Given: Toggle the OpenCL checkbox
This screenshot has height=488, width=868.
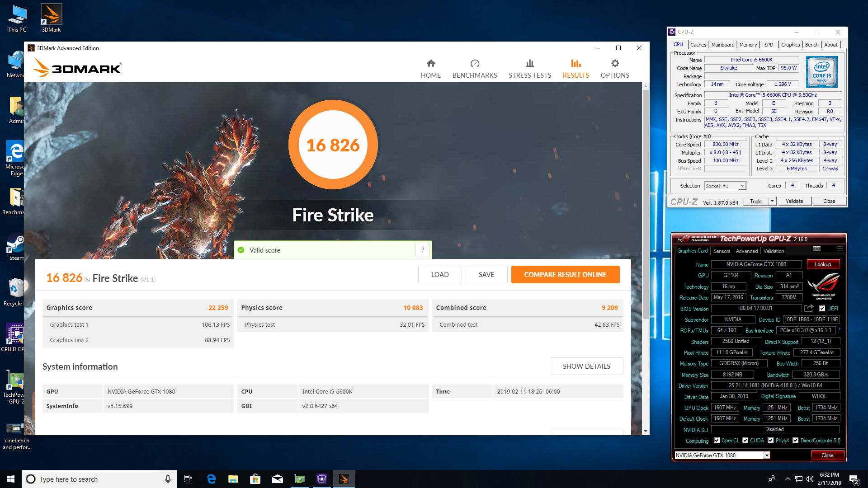Looking at the screenshot, I should tap(717, 441).
